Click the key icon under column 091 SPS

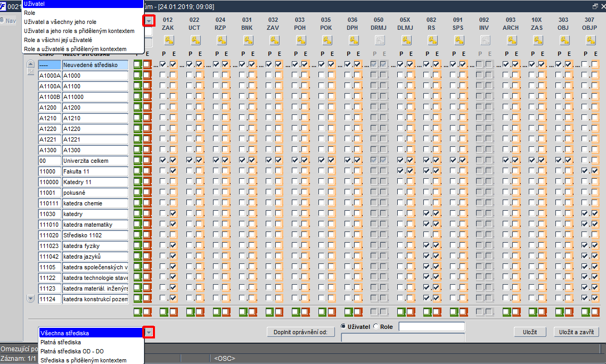coord(458,40)
